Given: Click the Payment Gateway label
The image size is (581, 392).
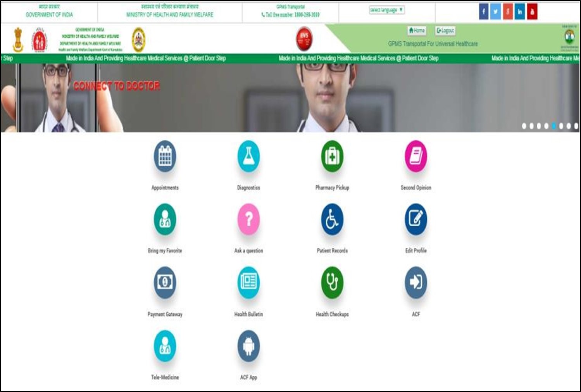Looking at the screenshot, I should (165, 314).
